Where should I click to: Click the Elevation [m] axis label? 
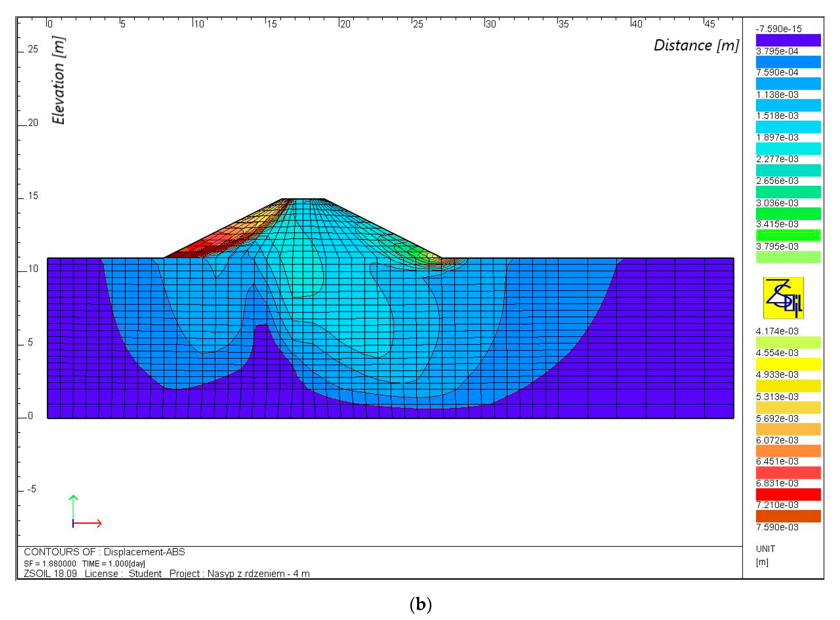tap(58, 80)
